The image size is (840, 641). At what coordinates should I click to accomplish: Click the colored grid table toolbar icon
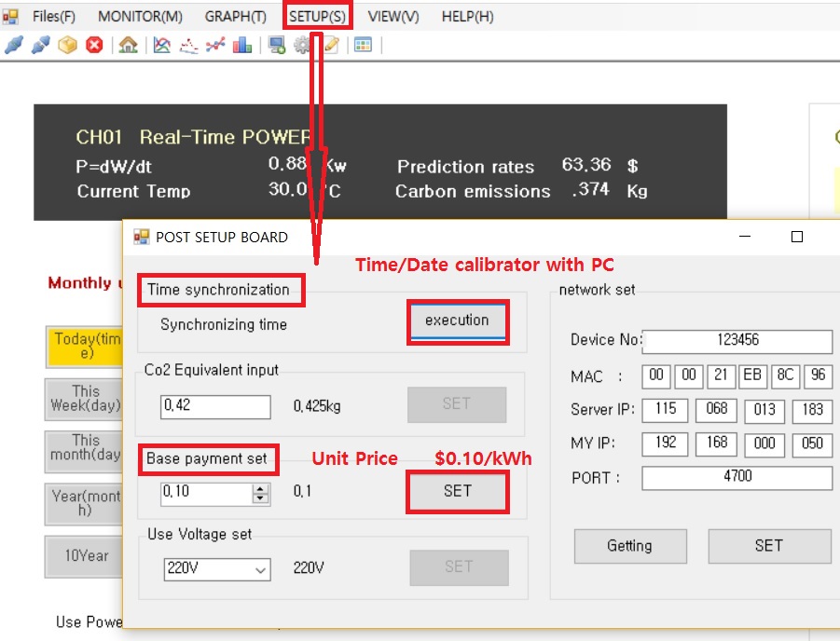pos(363,45)
